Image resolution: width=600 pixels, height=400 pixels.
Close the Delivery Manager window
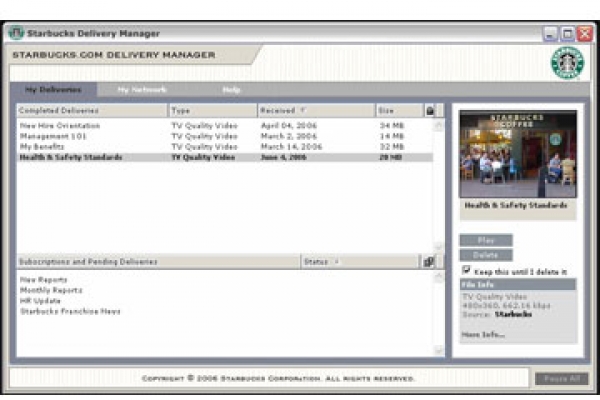coord(585,34)
